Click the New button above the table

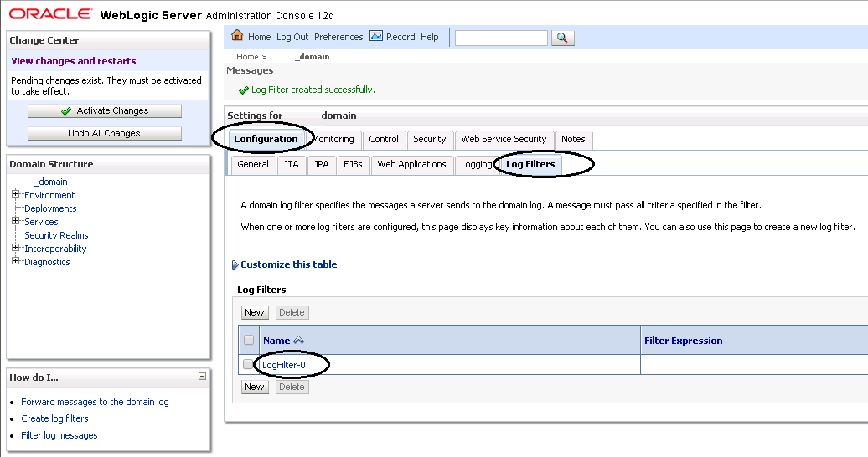tap(255, 312)
